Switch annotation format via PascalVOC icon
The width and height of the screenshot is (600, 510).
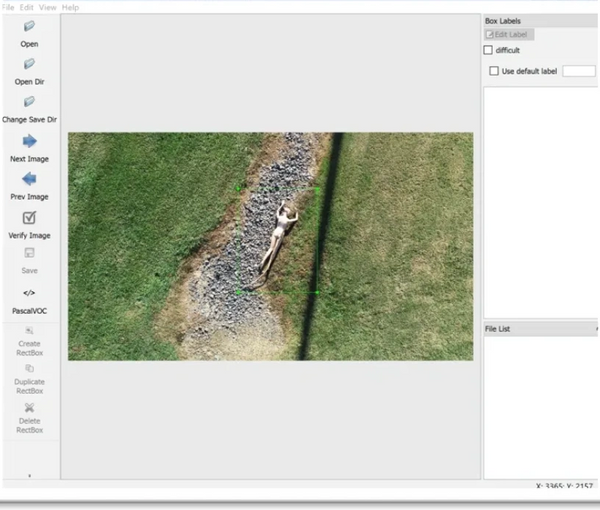point(29,293)
